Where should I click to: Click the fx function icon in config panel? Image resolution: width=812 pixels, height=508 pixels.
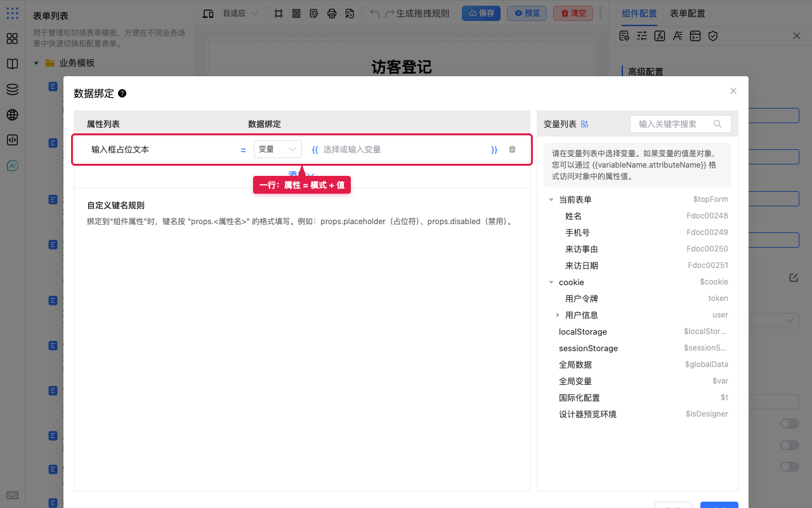[660, 36]
